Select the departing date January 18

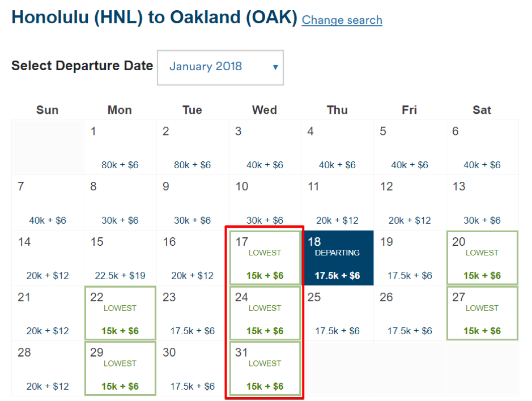tap(337, 258)
